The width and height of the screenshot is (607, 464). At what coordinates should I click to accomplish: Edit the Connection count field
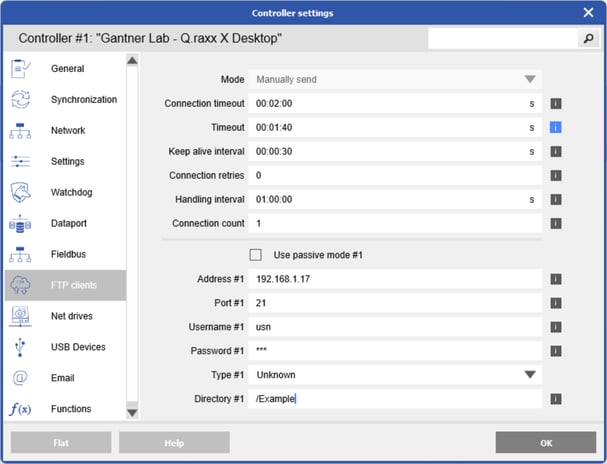[x=395, y=223]
